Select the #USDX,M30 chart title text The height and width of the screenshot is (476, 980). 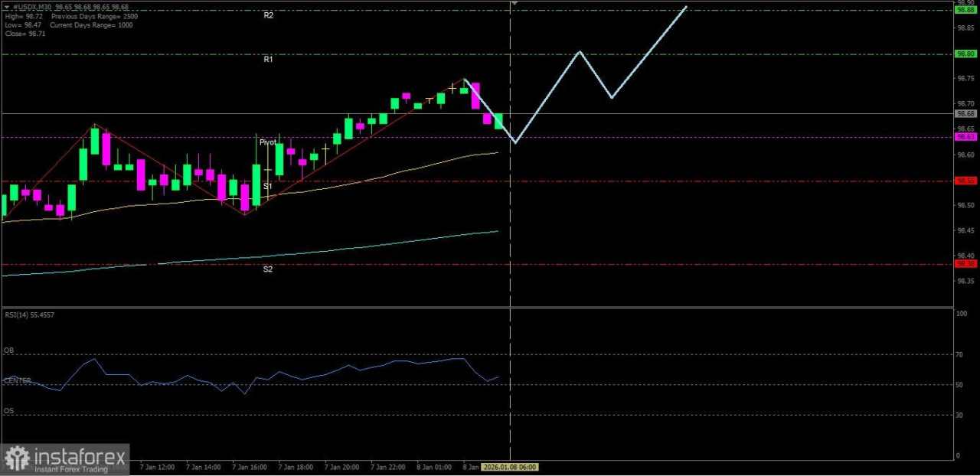[x=34, y=6]
